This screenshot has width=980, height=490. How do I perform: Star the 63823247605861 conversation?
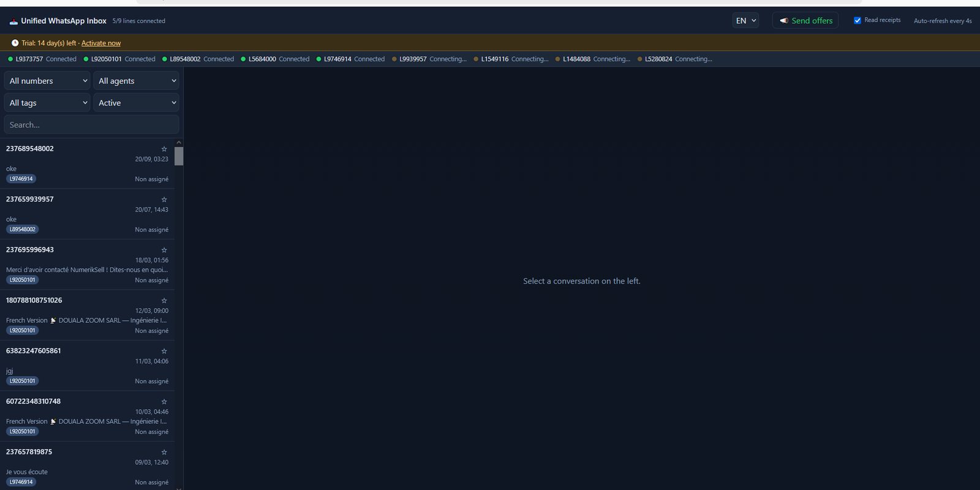[164, 351]
